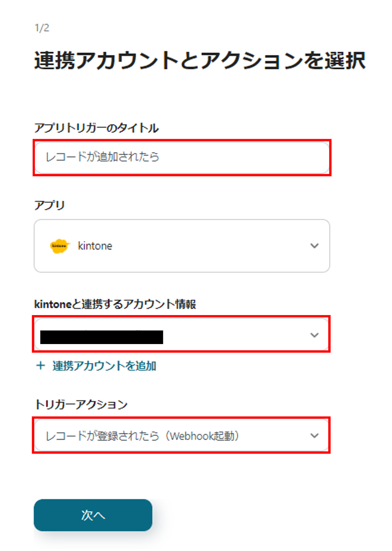Expand the トリガーアクション dropdown chevron
Viewport: 392px width, 551px height.
314,436
